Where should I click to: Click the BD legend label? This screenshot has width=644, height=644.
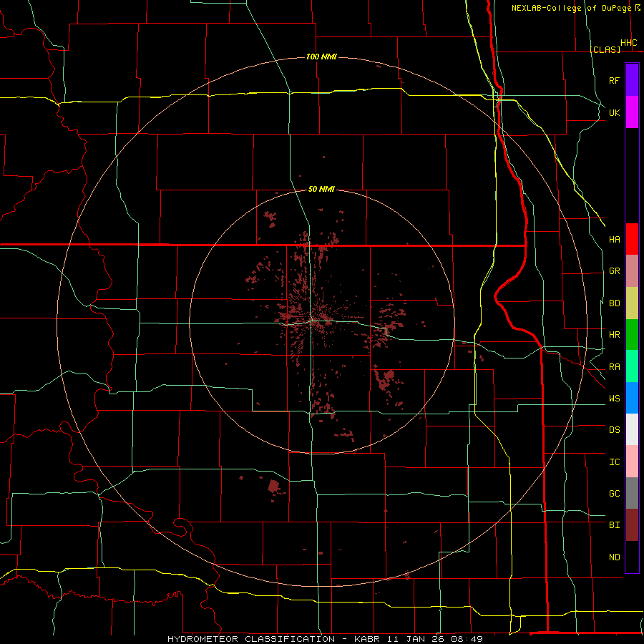(615, 303)
